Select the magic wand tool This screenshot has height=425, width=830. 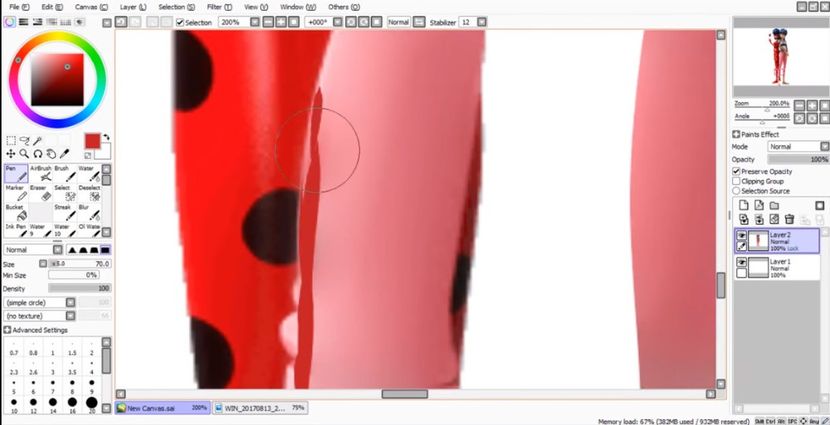pyautogui.click(x=38, y=141)
